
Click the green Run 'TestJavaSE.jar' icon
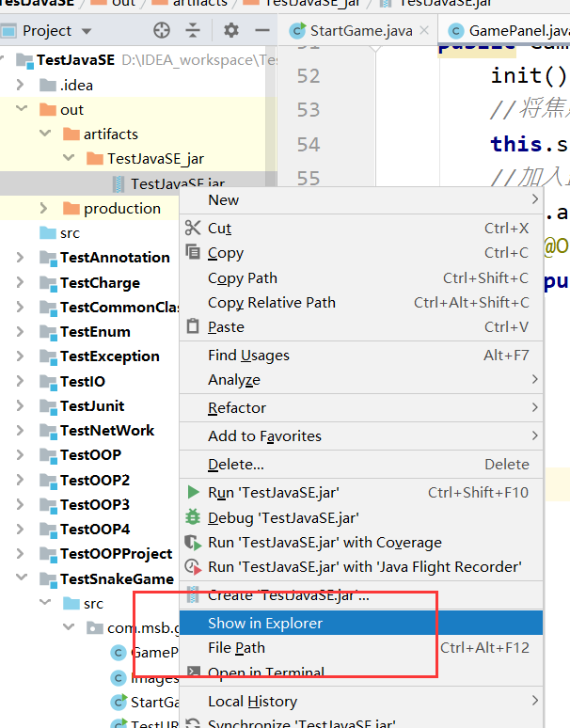(x=193, y=492)
